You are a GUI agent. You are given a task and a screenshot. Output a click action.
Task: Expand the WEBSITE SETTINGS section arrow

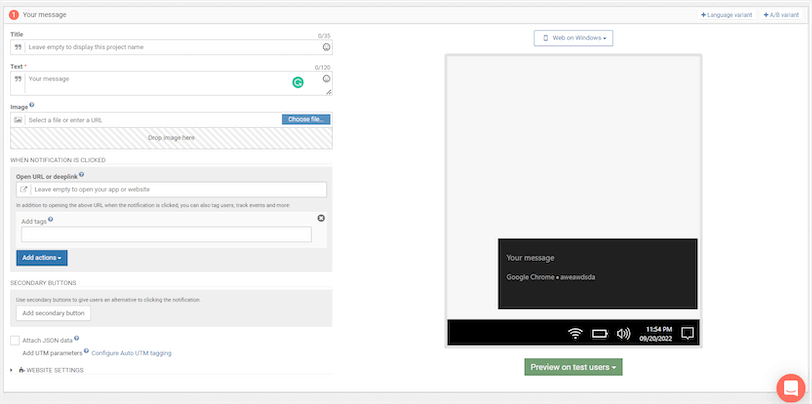pos(12,370)
